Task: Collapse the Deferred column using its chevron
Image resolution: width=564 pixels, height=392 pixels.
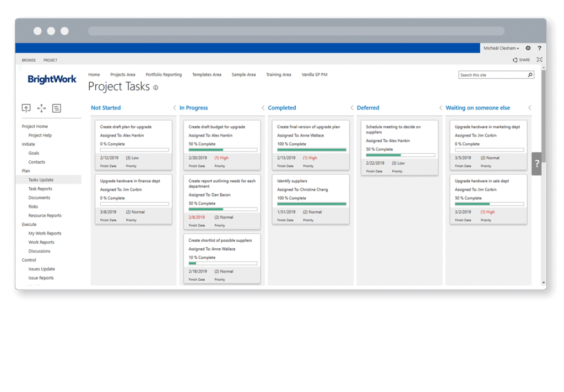Action: (x=351, y=108)
